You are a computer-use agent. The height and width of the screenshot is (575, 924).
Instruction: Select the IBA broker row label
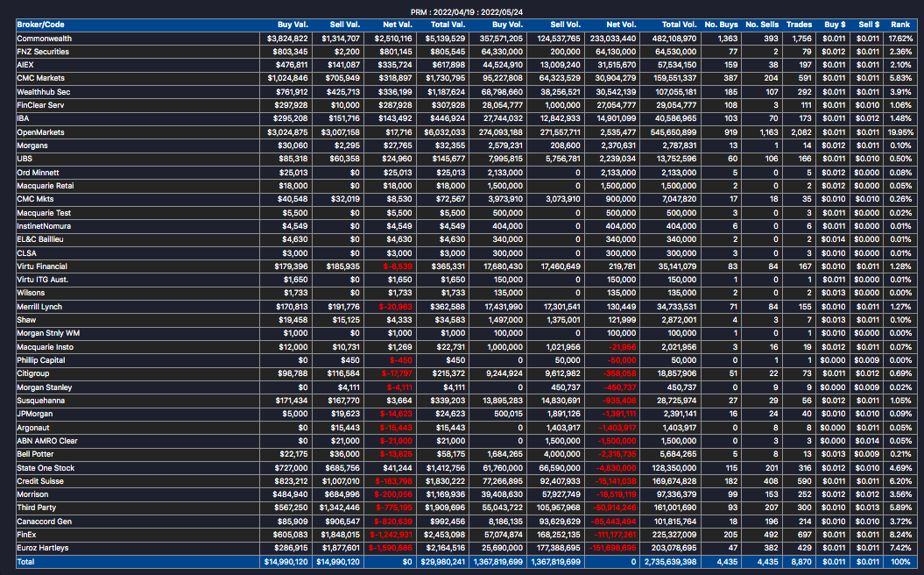point(23,118)
